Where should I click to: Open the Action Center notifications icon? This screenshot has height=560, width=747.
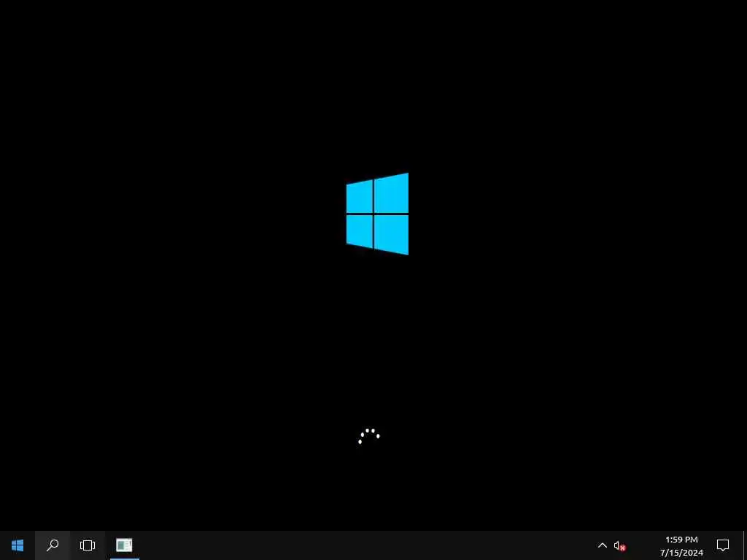[x=723, y=545]
